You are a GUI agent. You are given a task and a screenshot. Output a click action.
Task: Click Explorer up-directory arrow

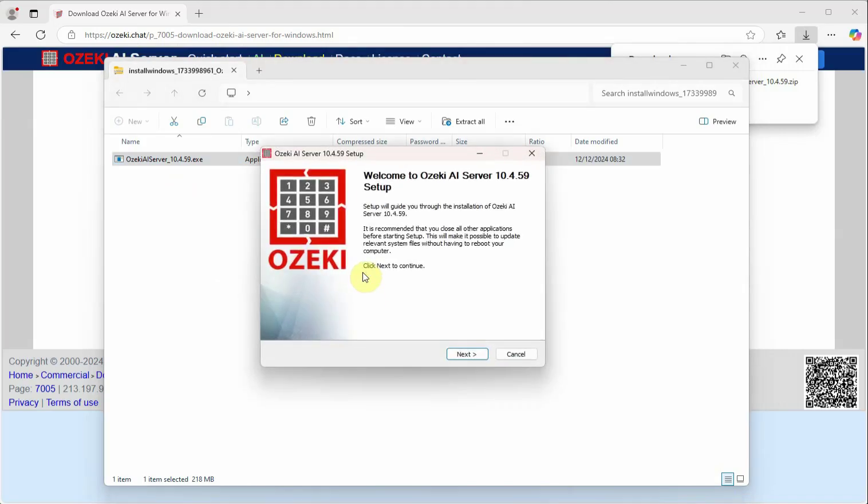(x=175, y=93)
